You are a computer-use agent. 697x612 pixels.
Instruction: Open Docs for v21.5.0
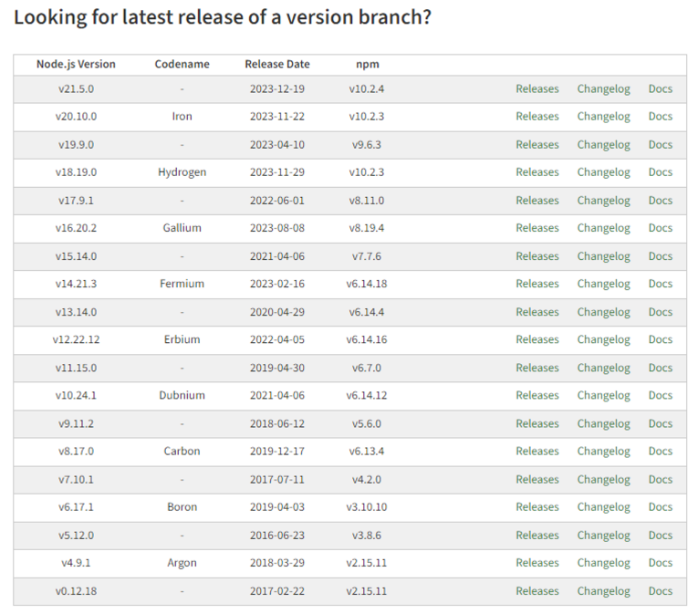tap(660, 89)
